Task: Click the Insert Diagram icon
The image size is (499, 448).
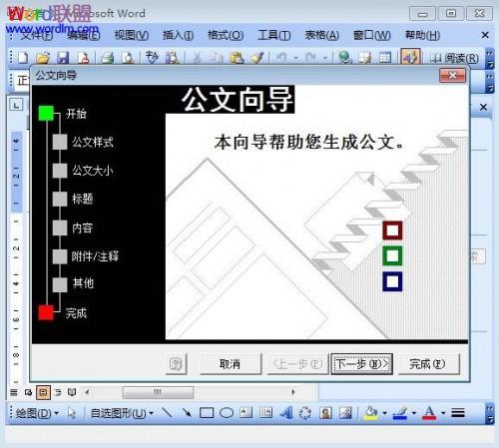Action: (x=305, y=413)
